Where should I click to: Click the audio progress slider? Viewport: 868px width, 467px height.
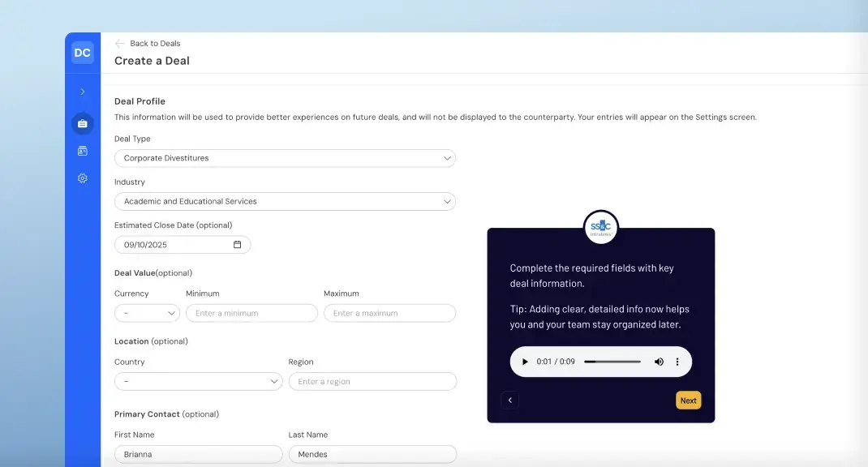pos(612,362)
